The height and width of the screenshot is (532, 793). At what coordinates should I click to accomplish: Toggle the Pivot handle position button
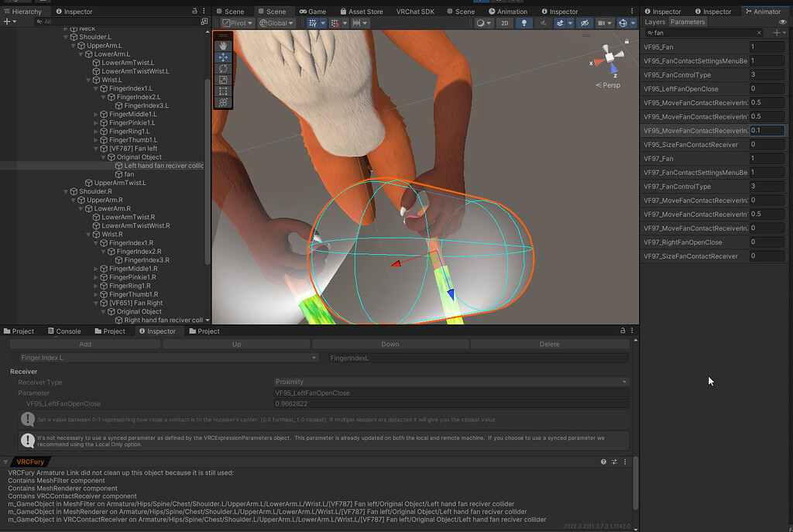(x=236, y=22)
